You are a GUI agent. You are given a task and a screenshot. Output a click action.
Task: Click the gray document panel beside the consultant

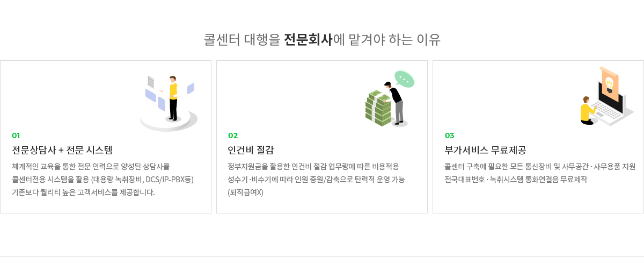click(151, 82)
